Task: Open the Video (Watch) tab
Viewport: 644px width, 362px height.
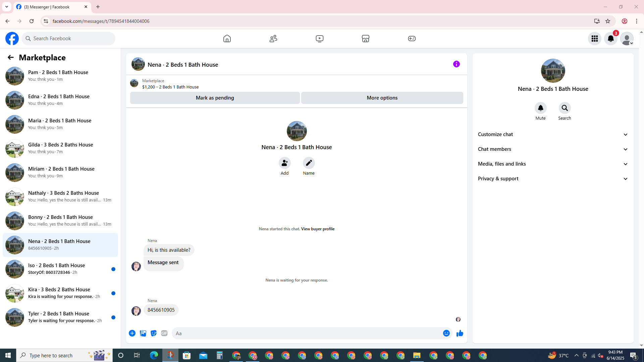Action: pos(320,39)
